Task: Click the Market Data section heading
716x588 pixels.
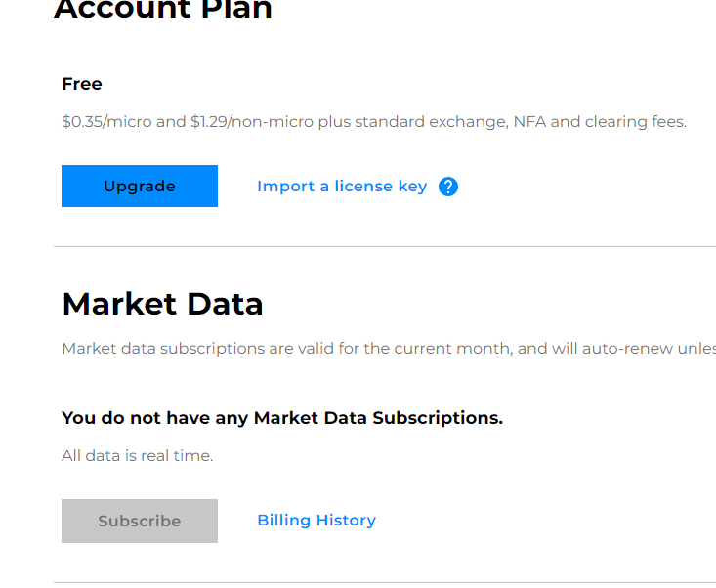Action: click(x=162, y=304)
